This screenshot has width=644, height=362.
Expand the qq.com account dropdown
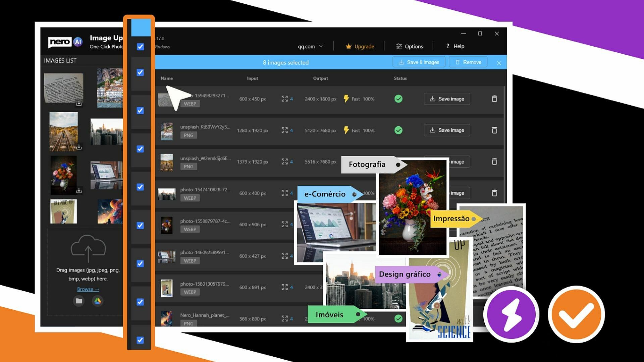click(310, 46)
